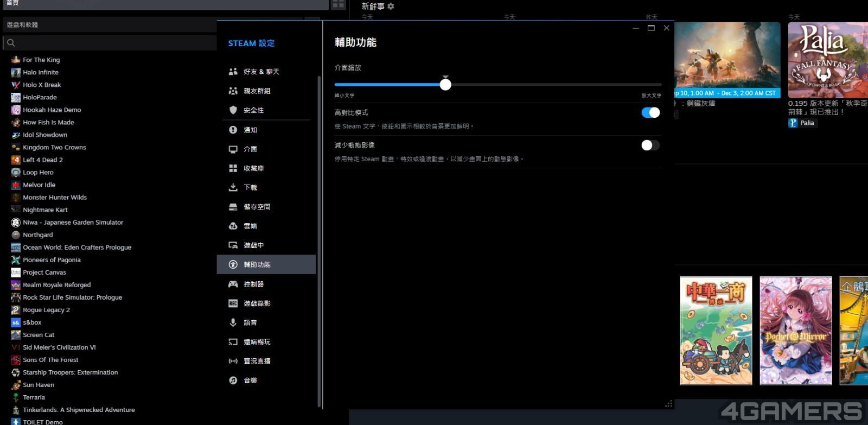Select How Fish Is Made
The width and height of the screenshot is (868, 425).
pyautogui.click(x=48, y=122)
